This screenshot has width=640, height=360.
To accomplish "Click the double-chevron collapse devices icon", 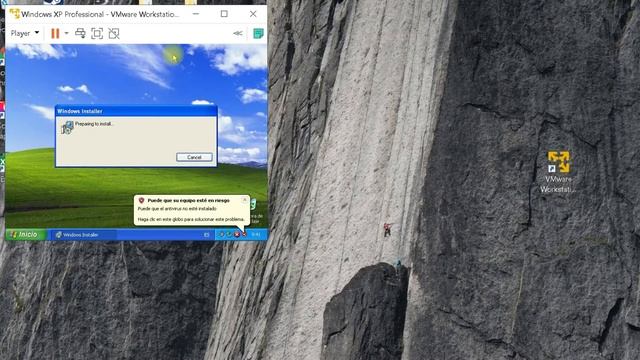I will point(238,33).
